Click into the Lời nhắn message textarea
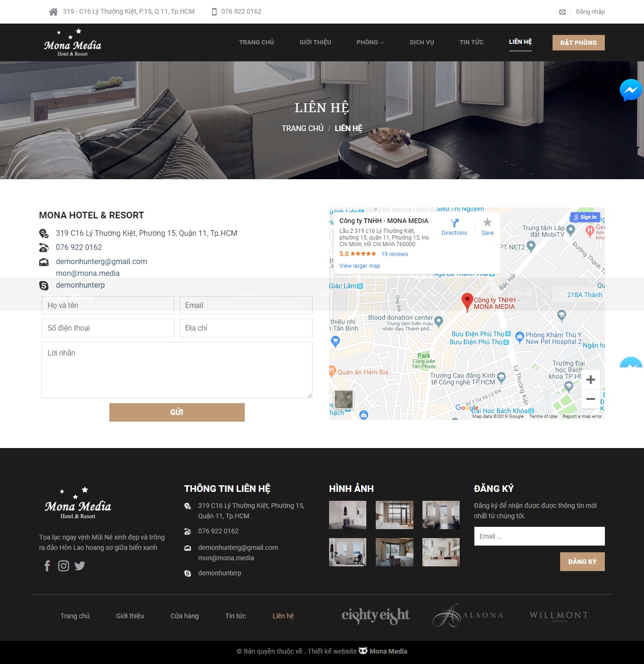 [x=177, y=370]
